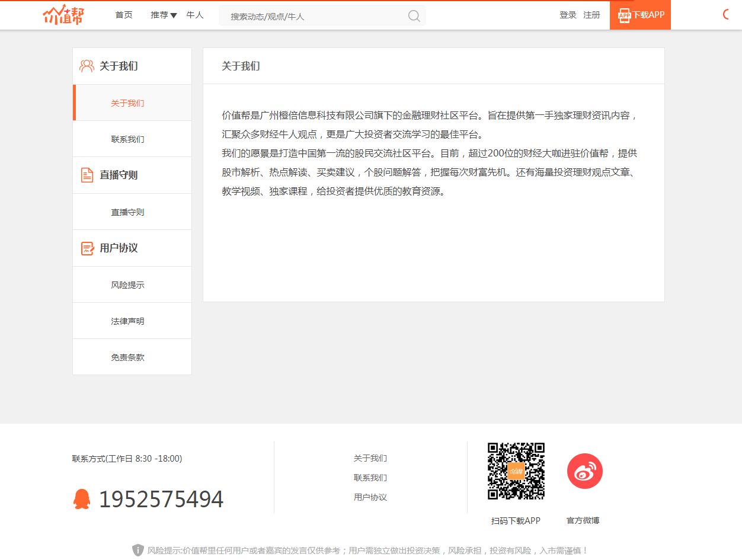Click the 登录 link
The width and height of the screenshot is (742, 560).
tap(568, 15)
